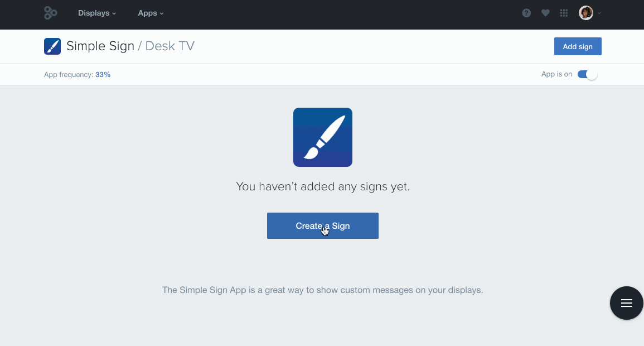Click the heart icon in top bar
Screen dimensions: 644x346
point(545,13)
